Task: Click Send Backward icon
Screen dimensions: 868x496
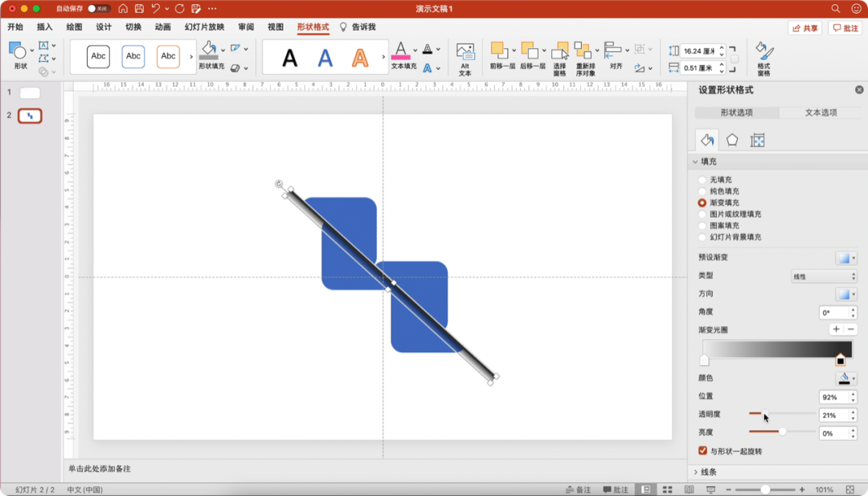Action: tap(530, 51)
